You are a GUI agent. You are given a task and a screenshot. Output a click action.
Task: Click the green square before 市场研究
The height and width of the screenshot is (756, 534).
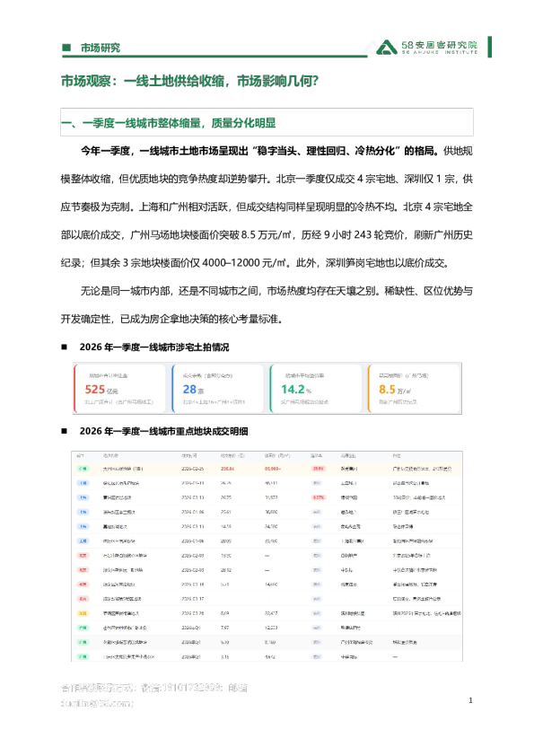[66, 48]
